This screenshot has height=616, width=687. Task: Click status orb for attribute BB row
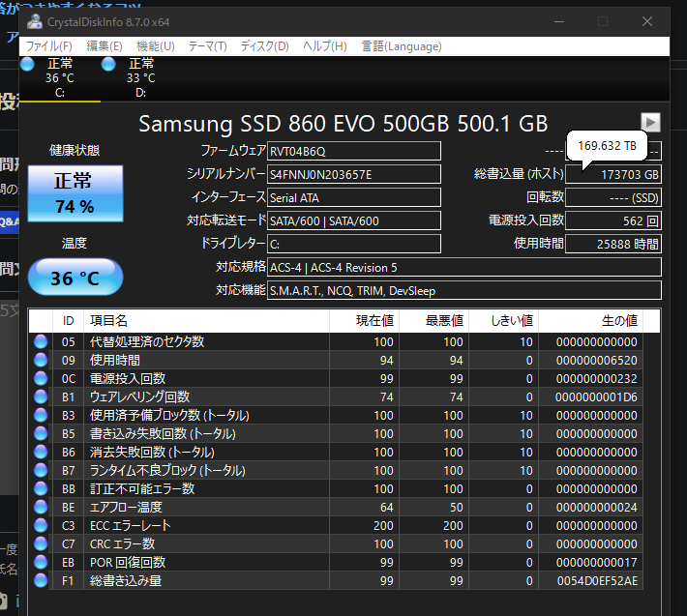click(41, 488)
